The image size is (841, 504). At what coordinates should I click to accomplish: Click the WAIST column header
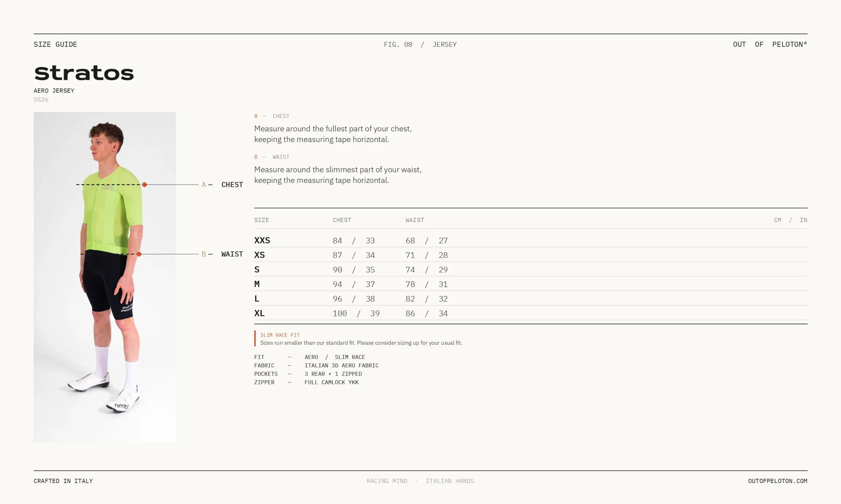click(x=415, y=220)
